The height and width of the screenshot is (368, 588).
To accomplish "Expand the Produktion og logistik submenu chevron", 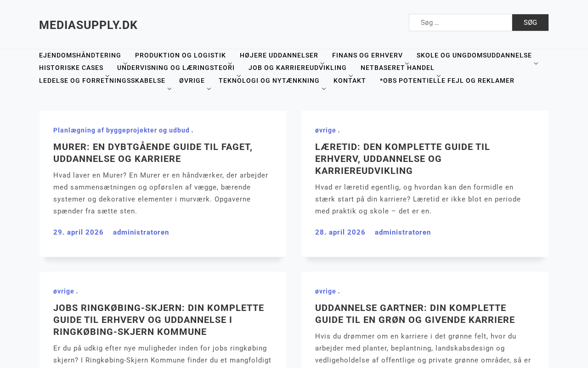I will point(230,63).
